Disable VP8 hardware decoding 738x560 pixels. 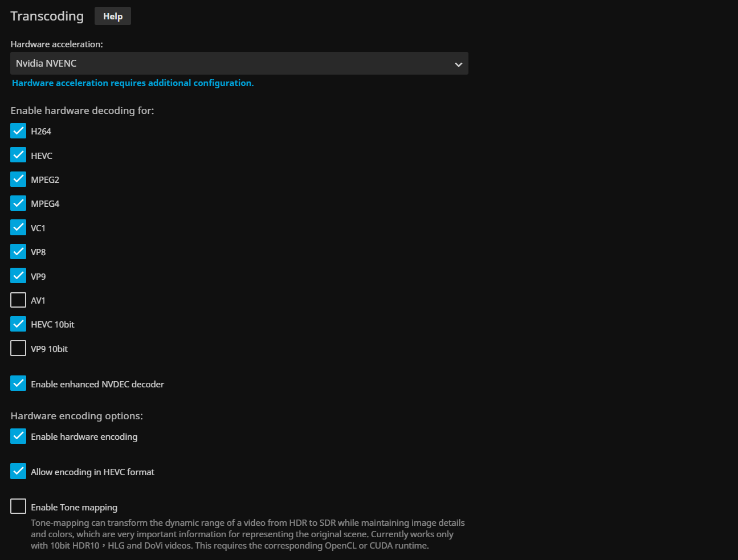18,252
